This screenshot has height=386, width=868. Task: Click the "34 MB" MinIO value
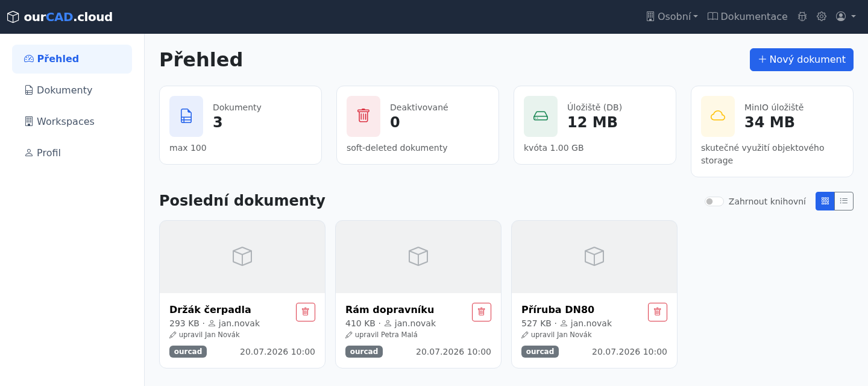pos(769,122)
